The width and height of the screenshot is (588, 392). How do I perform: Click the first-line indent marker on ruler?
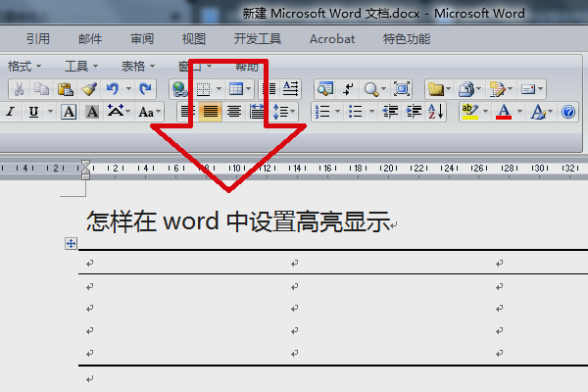(x=86, y=164)
